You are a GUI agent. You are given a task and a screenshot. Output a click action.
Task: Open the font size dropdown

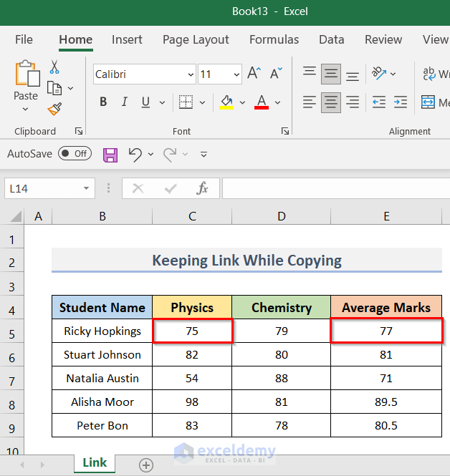(x=236, y=74)
